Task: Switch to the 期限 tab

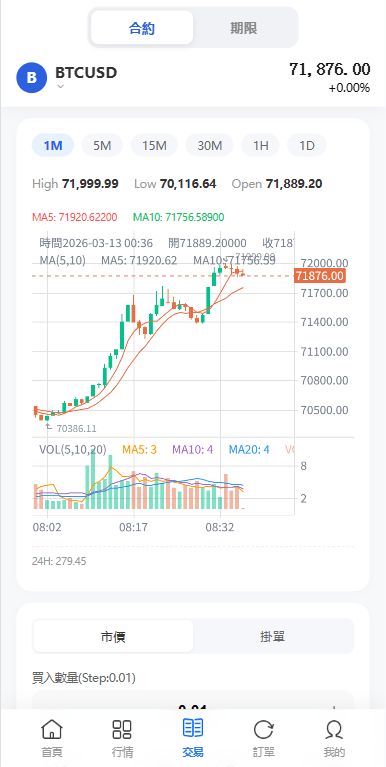Action: (x=244, y=28)
